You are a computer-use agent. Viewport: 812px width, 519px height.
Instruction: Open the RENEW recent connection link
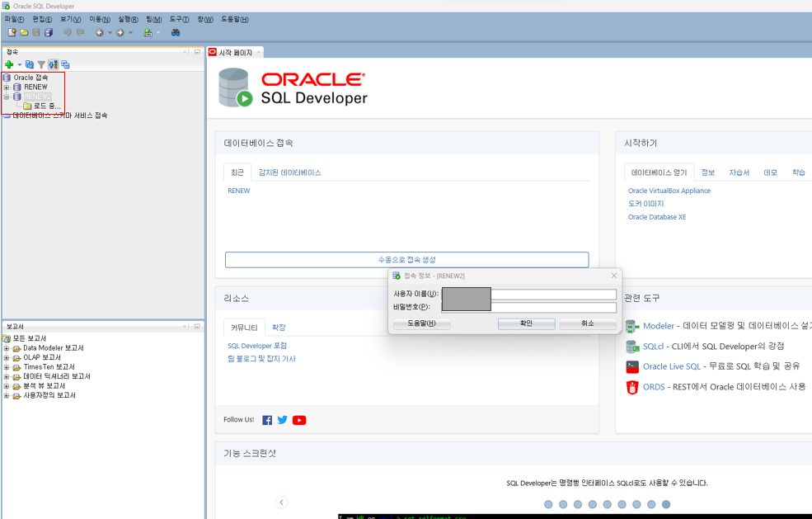point(239,191)
